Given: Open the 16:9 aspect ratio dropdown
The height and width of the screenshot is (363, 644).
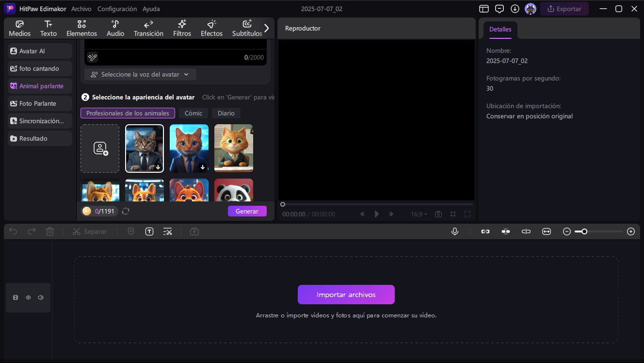Looking at the screenshot, I should pyautogui.click(x=419, y=214).
